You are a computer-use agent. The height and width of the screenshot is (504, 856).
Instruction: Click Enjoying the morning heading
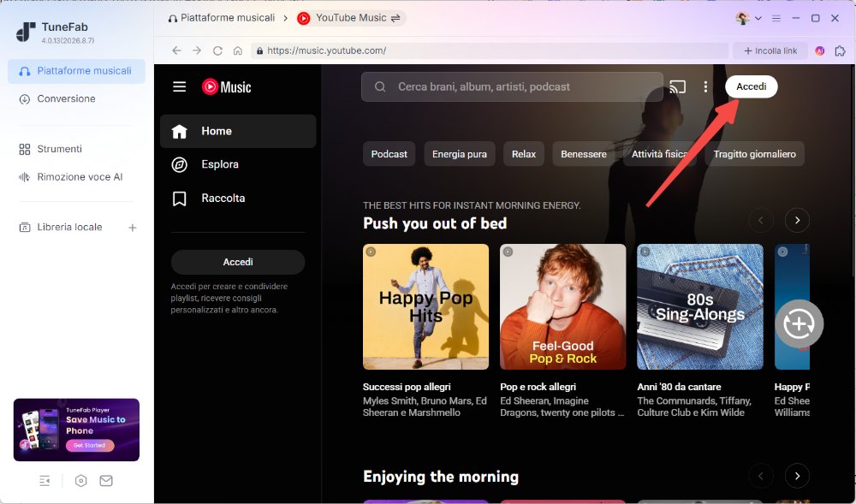click(x=441, y=476)
